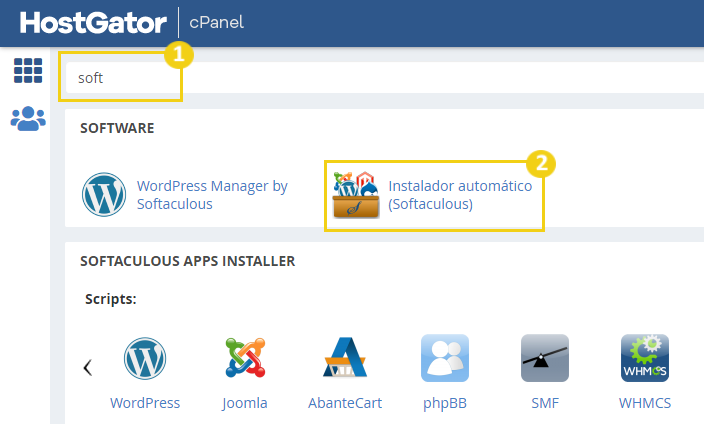Open the SMF script link
Viewport: 704px width, 424px height.
[545, 403]
